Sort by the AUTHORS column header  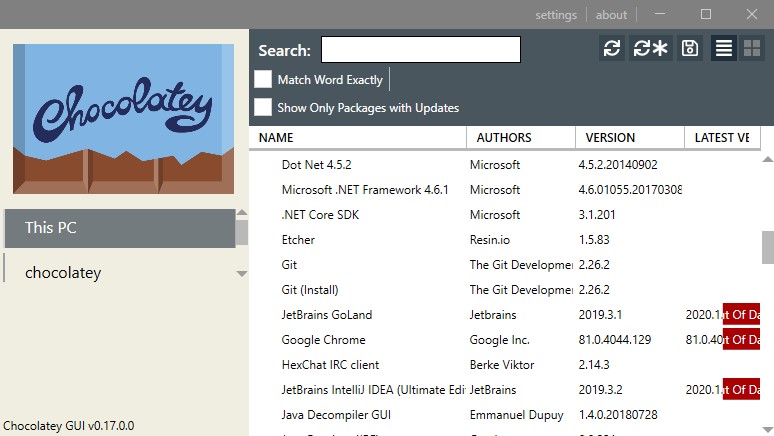(521, 138)
